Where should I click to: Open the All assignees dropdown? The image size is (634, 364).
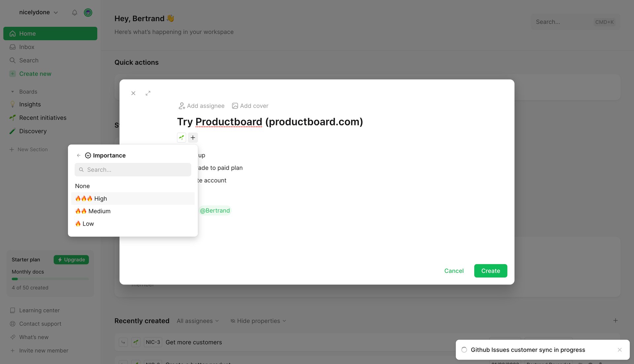197,321
